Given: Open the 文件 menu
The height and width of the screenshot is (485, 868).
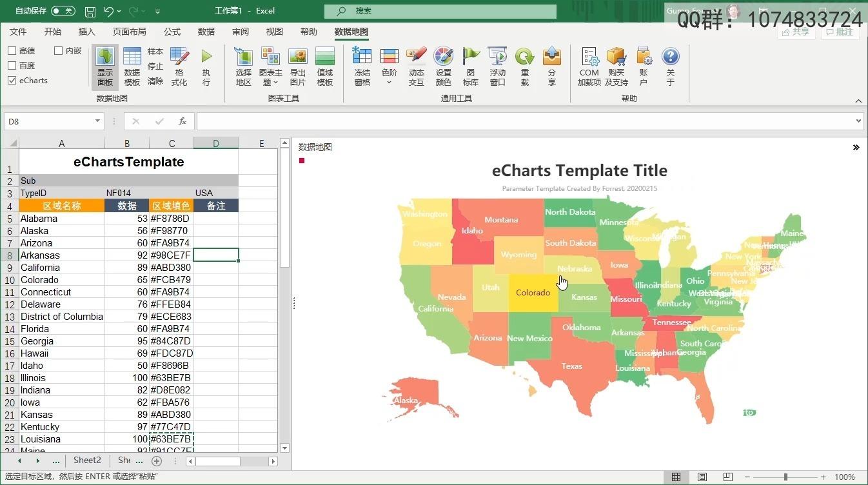Looking at the screenshot, I should tap(18, 32).
